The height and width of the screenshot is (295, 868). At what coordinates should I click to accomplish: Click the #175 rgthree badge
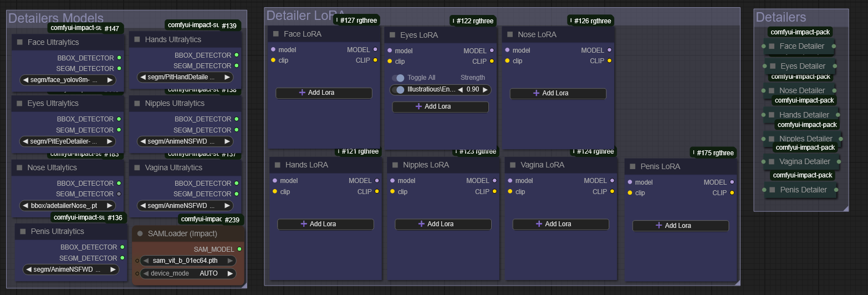point(713,152)
